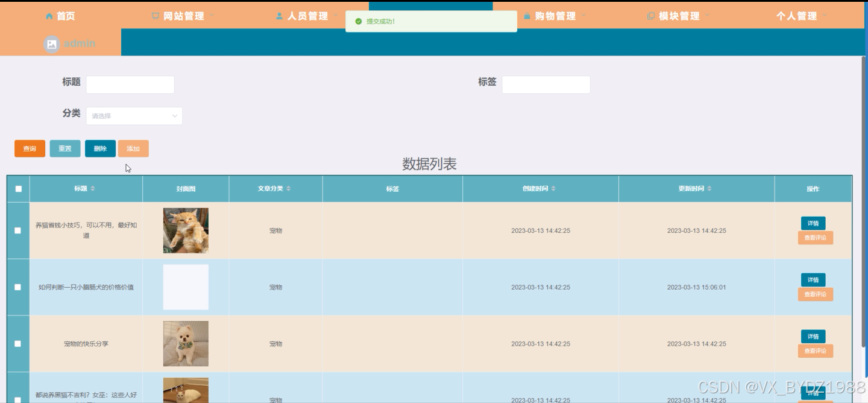The height and width of the screenshot is (403, 868).
Task: Click the admin avatar image icon
Action: [x=52, y=44]
